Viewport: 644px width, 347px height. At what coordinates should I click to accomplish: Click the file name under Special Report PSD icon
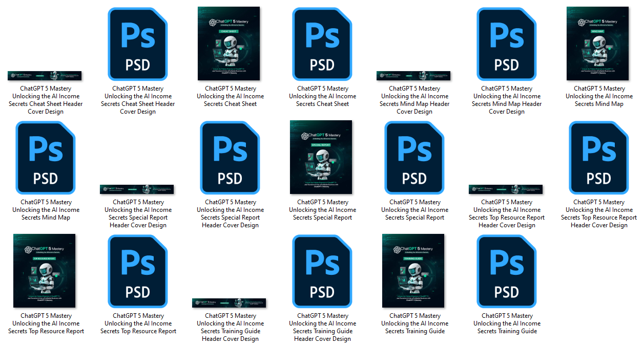point(415,210)
